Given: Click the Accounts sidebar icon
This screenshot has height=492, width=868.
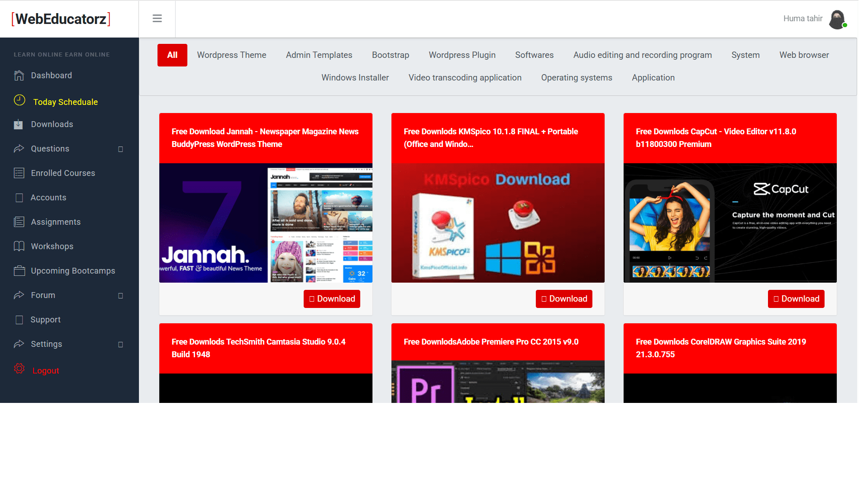Looking at the screenshot, I should [x=19, y=198].
